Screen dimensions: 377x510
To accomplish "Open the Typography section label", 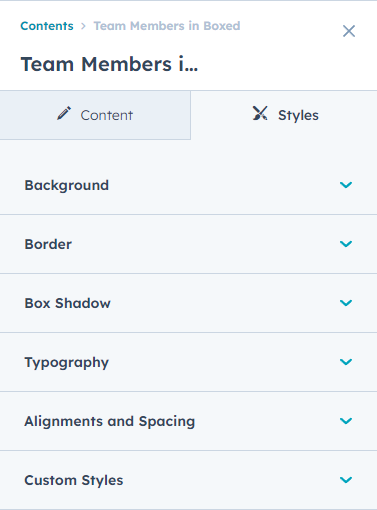I will 67,363.
